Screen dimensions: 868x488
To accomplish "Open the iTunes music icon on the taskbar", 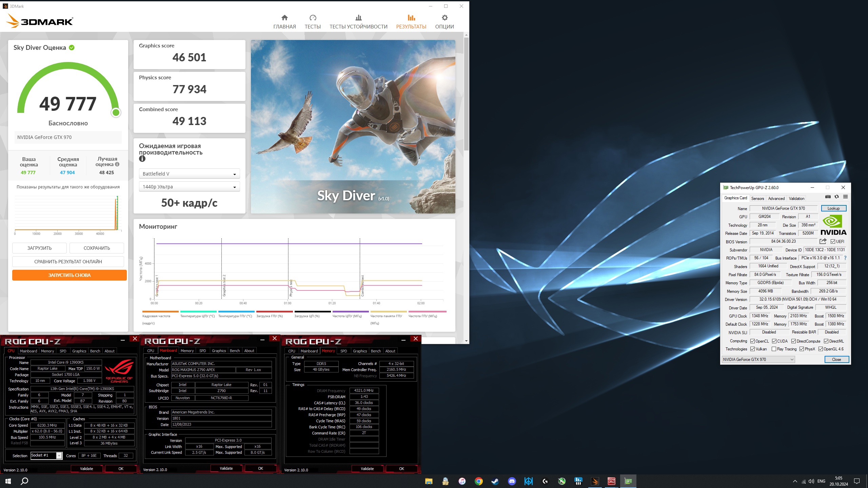I will (x=462, y=481).
